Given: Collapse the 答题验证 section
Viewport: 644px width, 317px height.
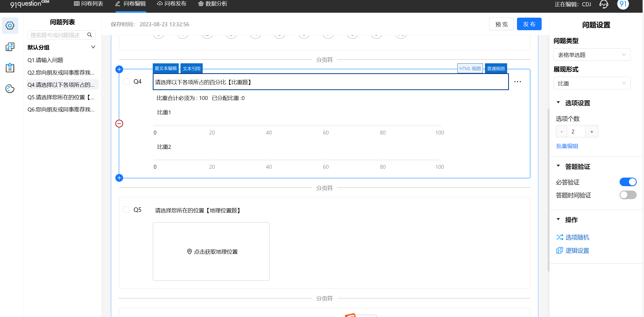Looking at the screenshot, I should pyautogui.click(x=558, y=166).
